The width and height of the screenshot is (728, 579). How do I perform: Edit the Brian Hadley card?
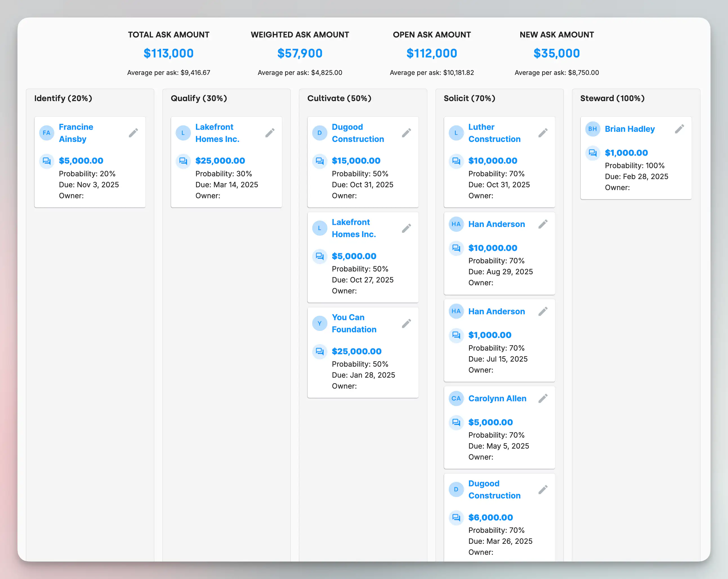[x=679, y=129]
